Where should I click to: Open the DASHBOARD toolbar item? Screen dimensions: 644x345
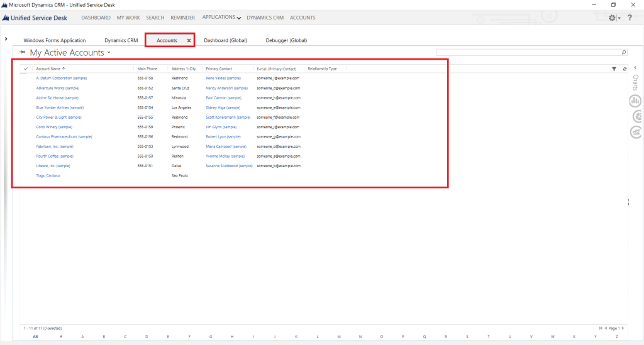click(96, 18)
